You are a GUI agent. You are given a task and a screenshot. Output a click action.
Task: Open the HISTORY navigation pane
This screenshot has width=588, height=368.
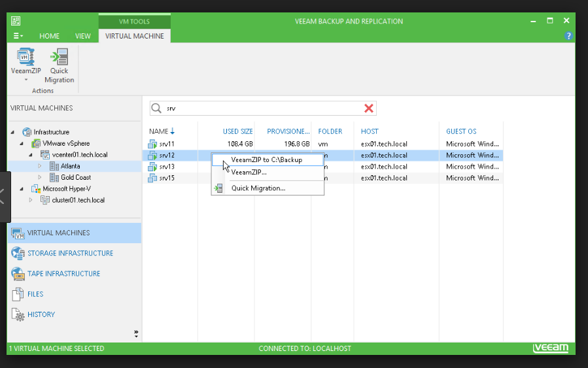75,314
